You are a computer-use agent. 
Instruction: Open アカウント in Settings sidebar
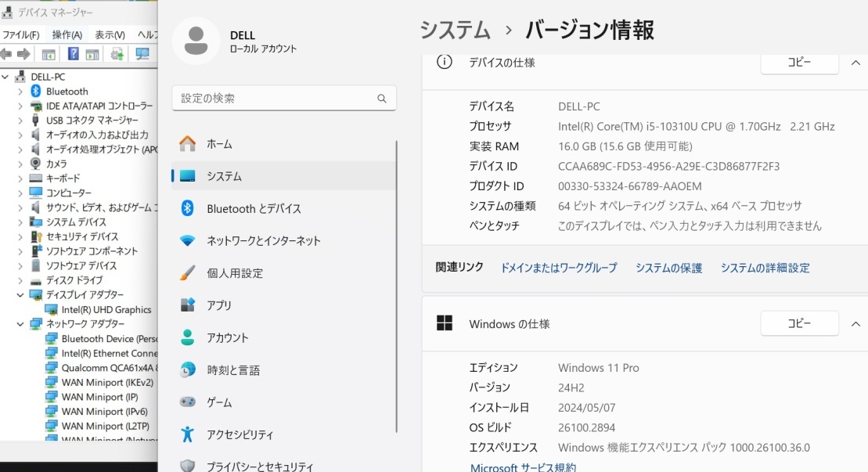click(283, 337)
